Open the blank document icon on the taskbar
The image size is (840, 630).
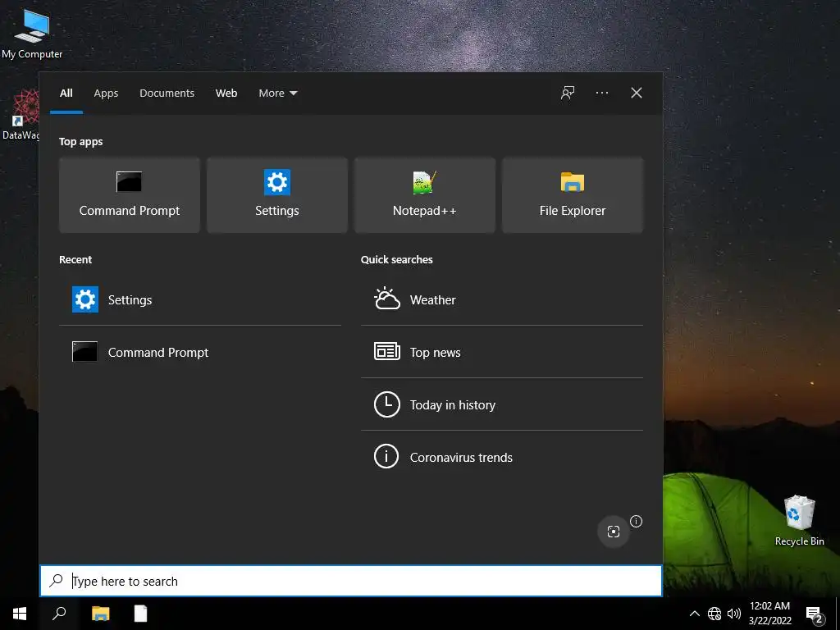[140, 614]
